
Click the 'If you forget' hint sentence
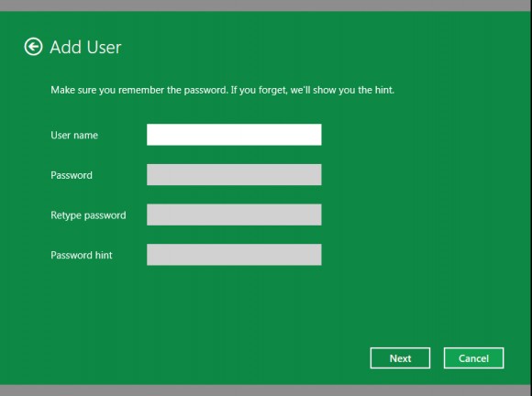313,90
